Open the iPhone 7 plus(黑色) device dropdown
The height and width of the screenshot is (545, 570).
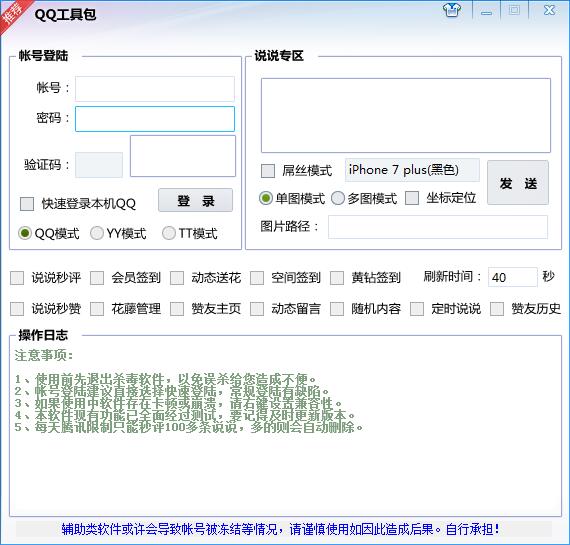412,170
